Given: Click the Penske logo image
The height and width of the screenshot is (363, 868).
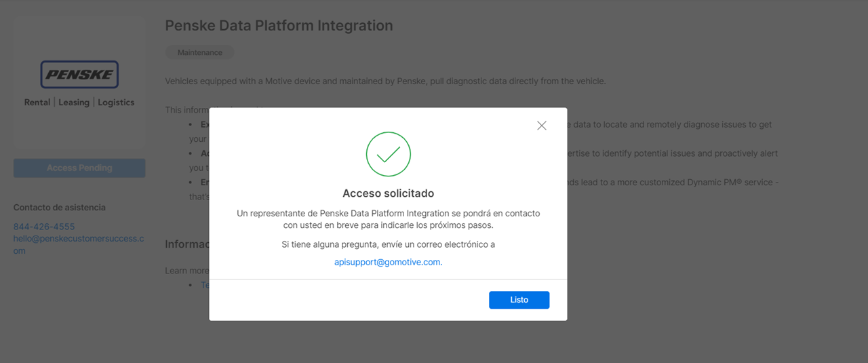Looking at the screenshot, I should [79, 75].
